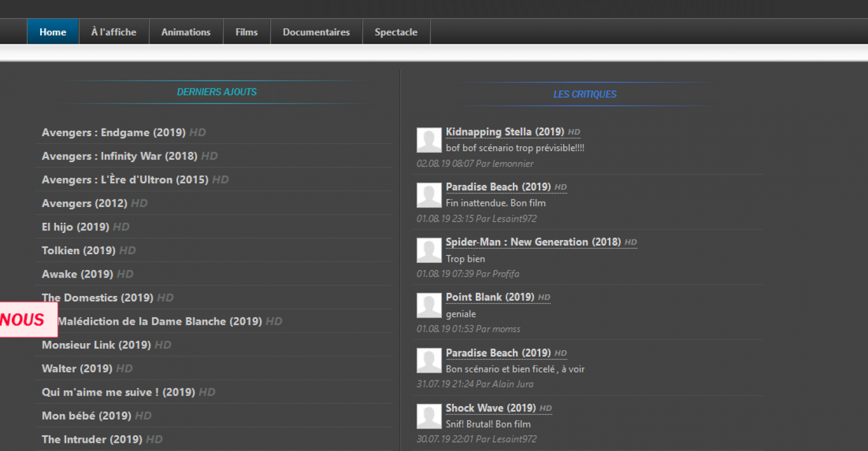Viewport: 868px width, 451px height.
Task: Switch to the Films section
Action: coord(246,32)
